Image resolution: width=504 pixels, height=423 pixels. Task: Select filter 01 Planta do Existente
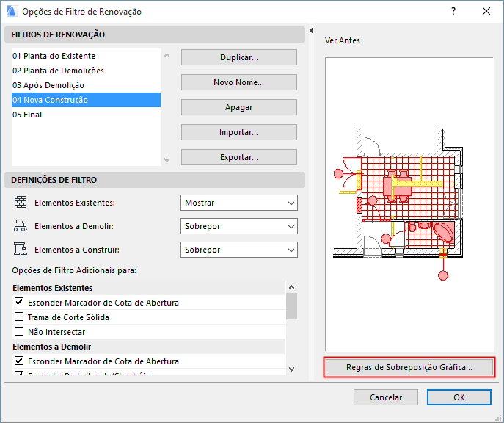coord(86,56)
